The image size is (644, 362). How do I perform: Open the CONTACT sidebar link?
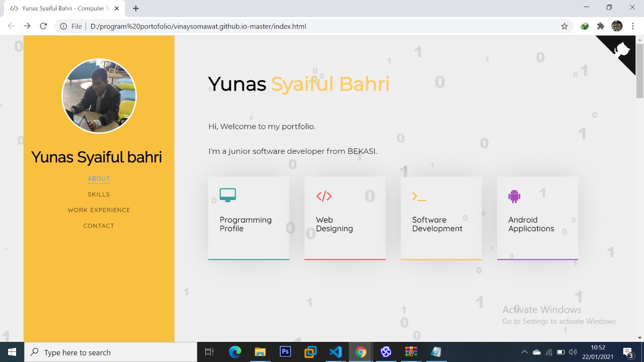(x=99, y=226)
